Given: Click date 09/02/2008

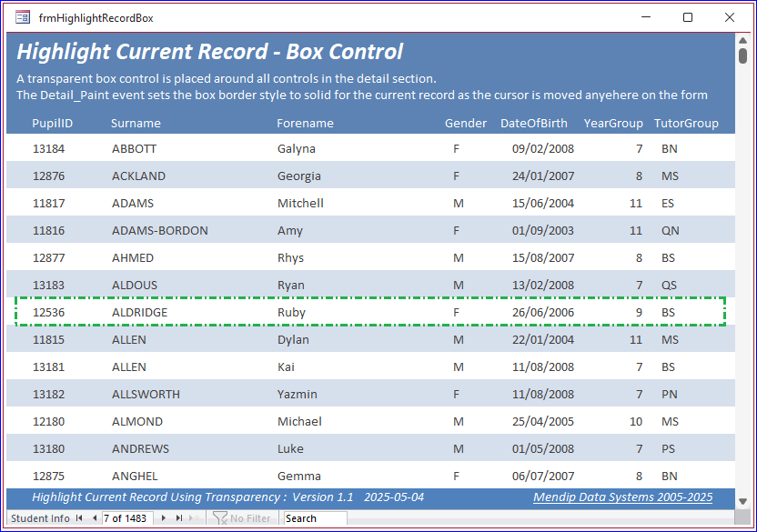Looking at the screenshot, I should pos(543,149).
